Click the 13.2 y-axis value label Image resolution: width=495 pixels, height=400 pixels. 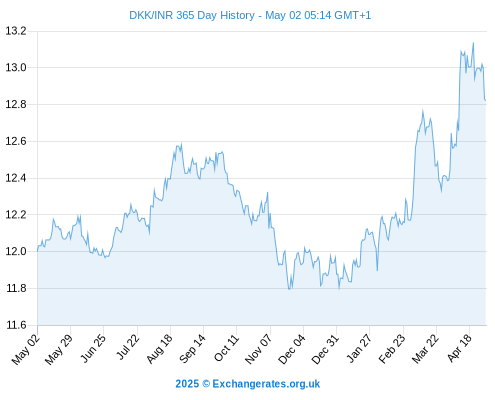click(x=16, y=31)
